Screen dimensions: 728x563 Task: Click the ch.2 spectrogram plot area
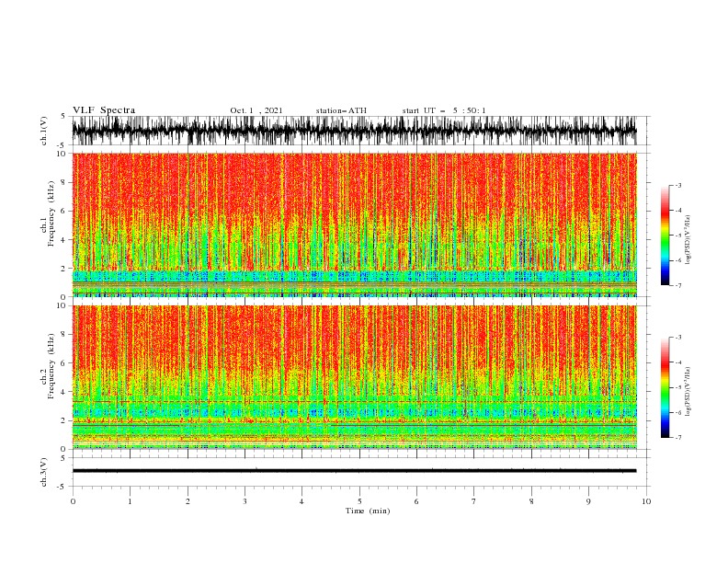(x=354, y=377)
